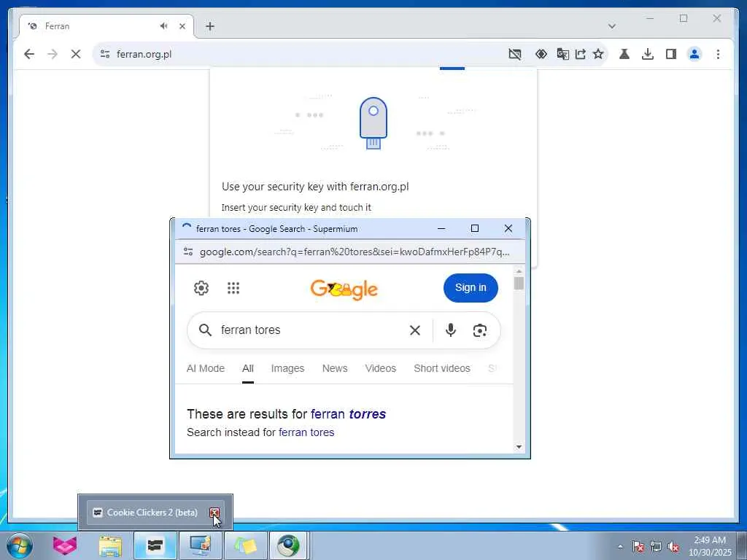
Task: Open the browser three-dot menu
Action: click(718, 54)
